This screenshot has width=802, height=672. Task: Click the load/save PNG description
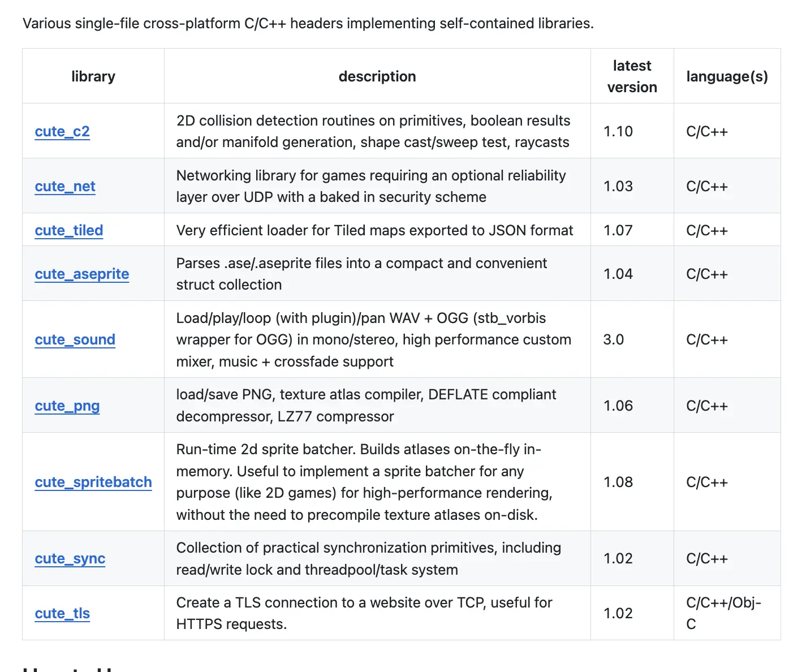366,406
